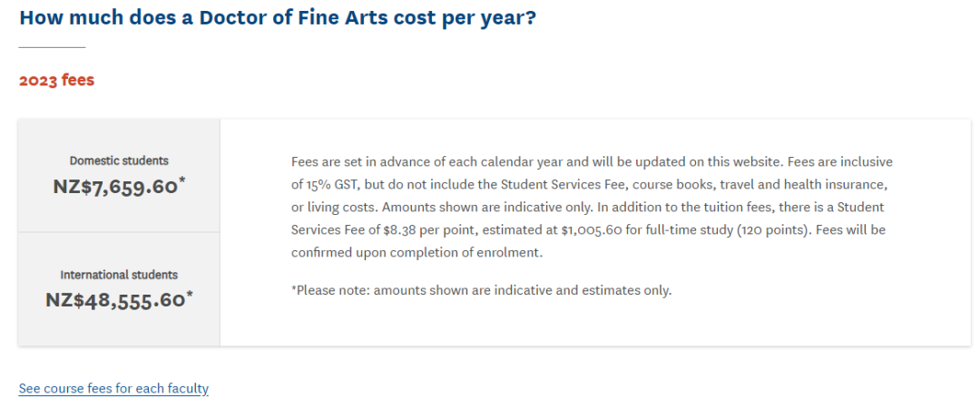Click the '*Please note' disclaimer text
The image size is (980, 408).
[x=481, y=290]
